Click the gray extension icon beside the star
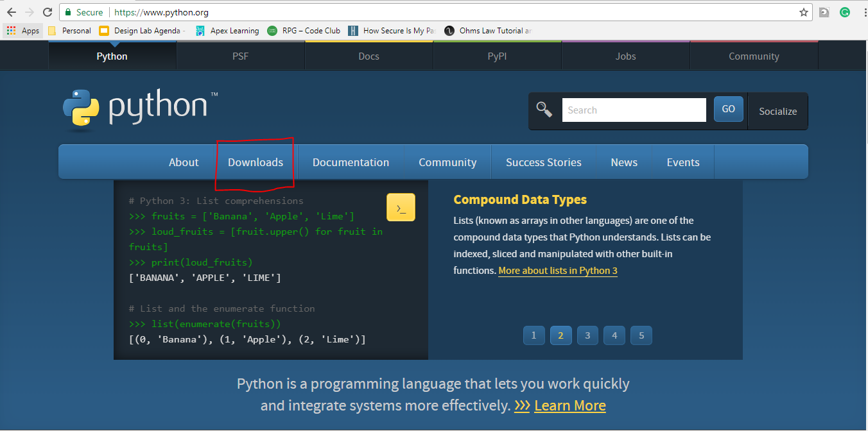Image resolution: width=868 pixels, height=431 pixels. 824,12
